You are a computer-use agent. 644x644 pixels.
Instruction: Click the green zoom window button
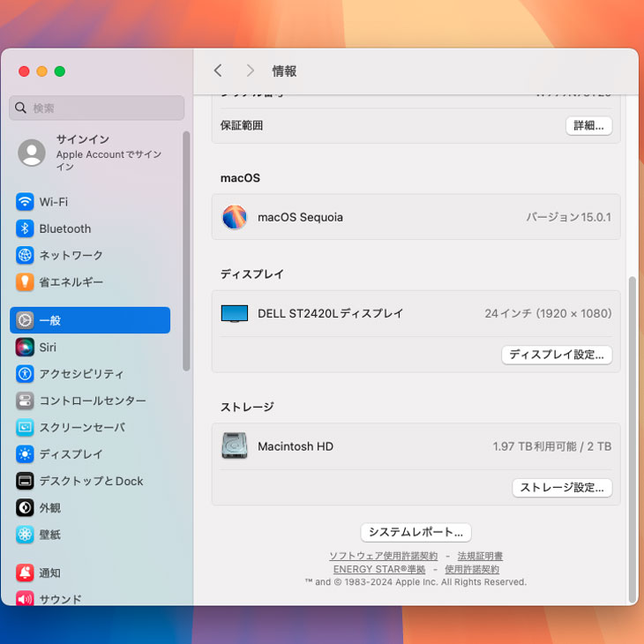tap(60, 71)
